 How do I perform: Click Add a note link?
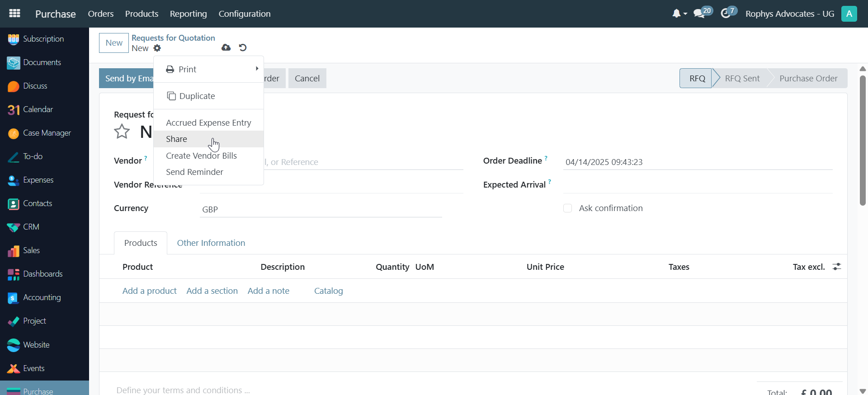point(269,291)
